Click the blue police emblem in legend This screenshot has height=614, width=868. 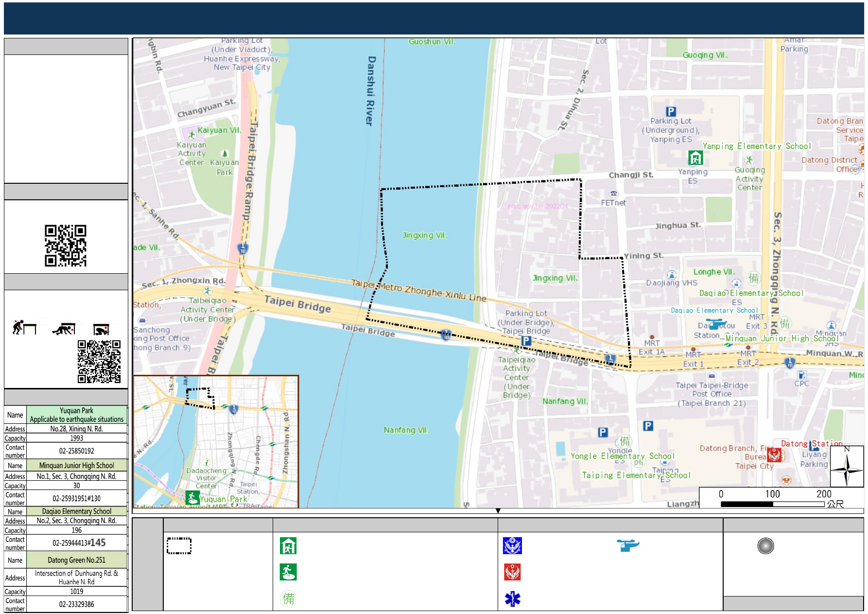(512, 546)
